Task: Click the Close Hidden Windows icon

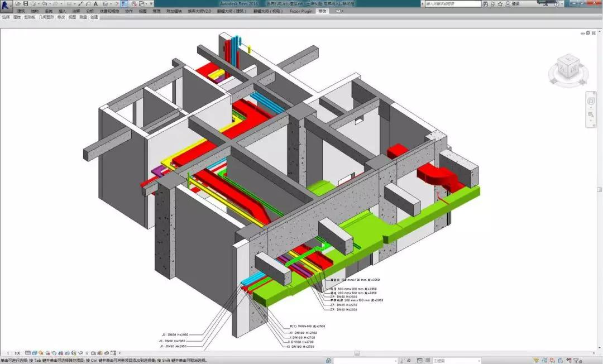Action: [134, 3]
